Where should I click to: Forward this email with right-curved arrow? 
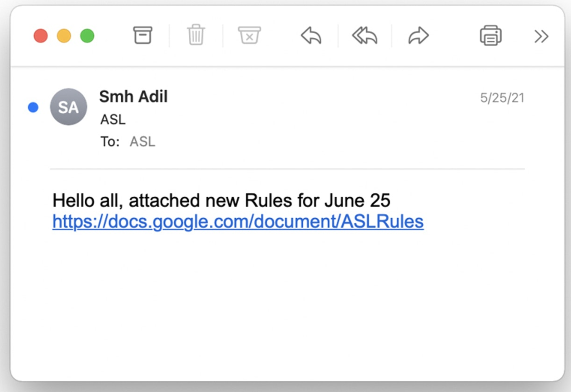tap(419, 36)
